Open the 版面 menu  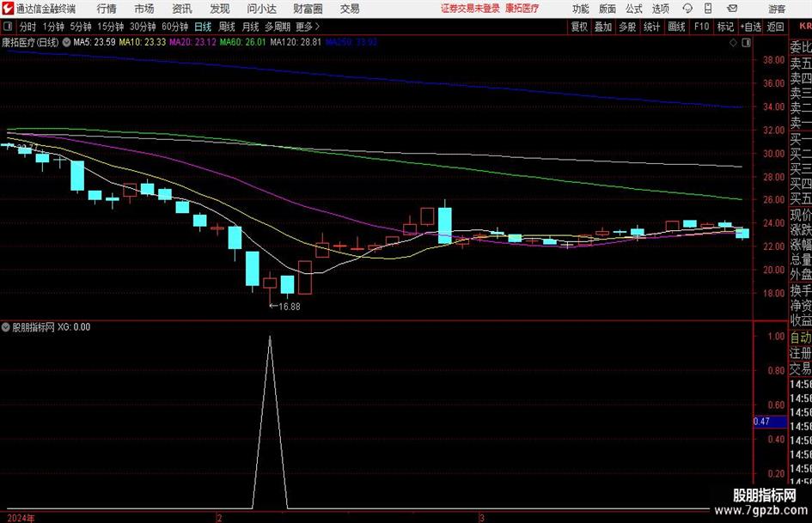(607, 9)
